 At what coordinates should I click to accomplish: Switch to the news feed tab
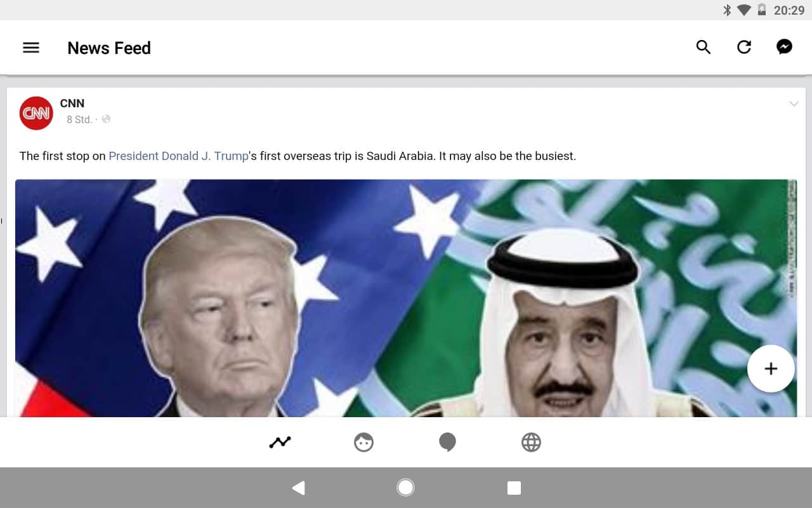pyautogui.click(x=280, y=442)
